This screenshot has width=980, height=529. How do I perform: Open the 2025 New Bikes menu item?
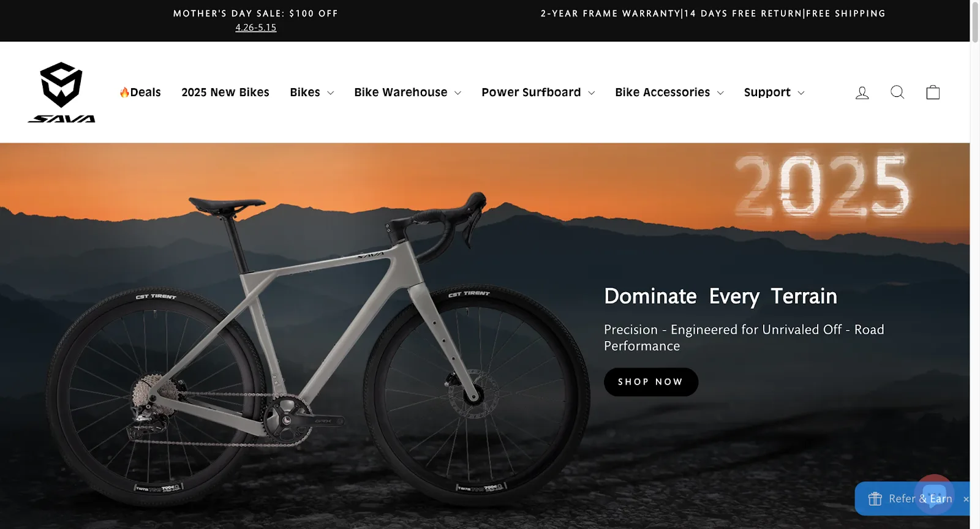(225, 92)
